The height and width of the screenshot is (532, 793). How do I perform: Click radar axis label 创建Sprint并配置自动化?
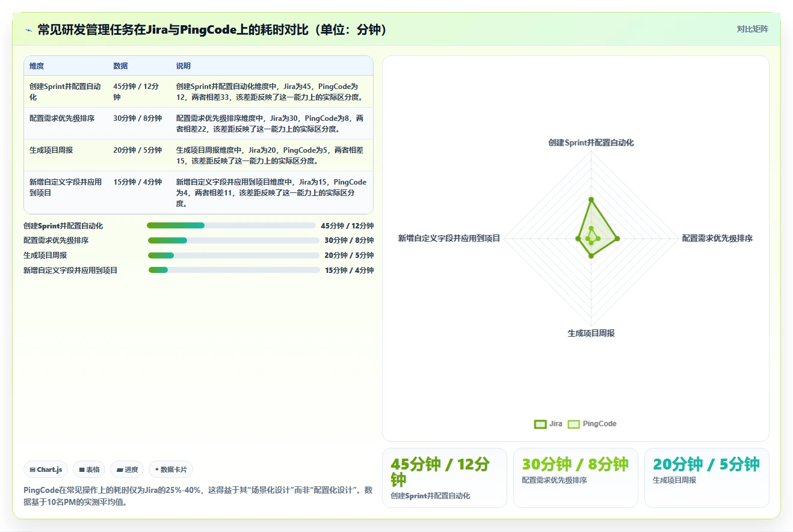(591, 143)
